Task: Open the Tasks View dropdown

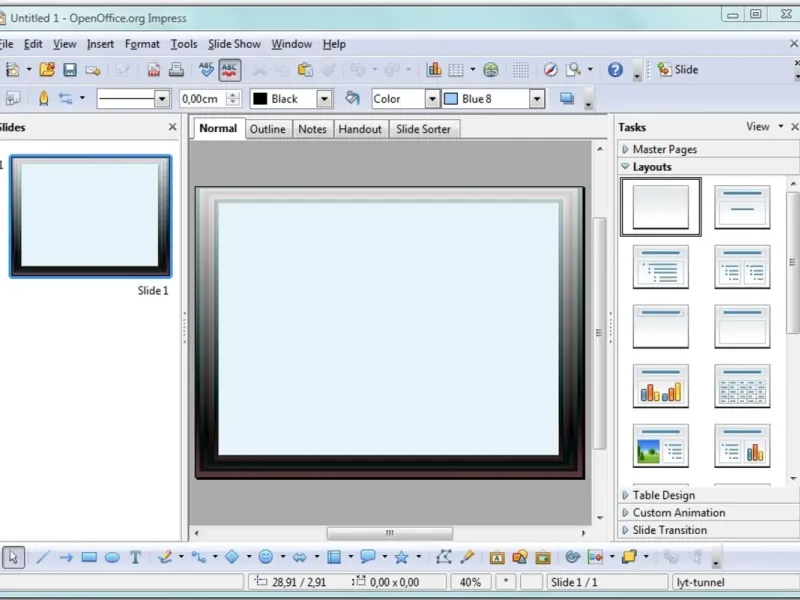Action: 764,127
